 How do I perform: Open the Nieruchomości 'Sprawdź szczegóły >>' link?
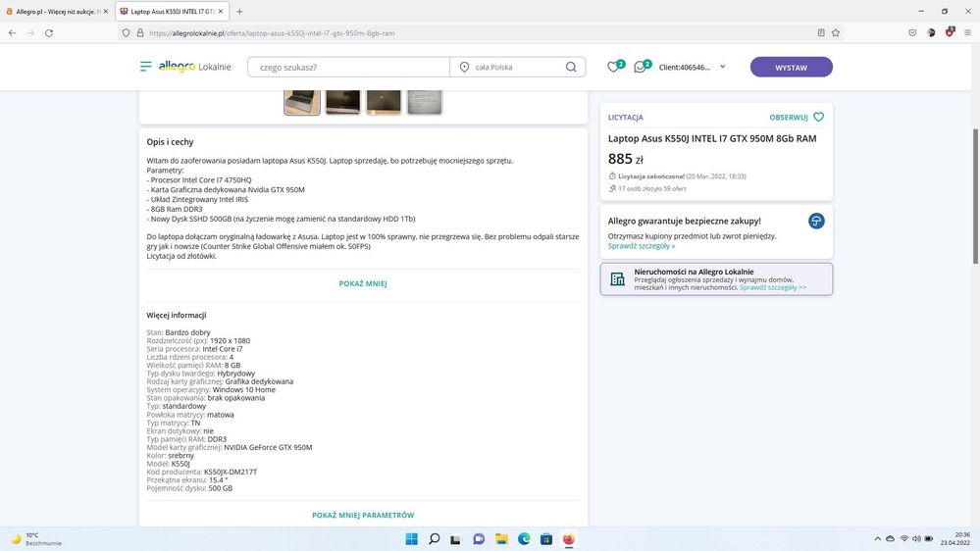point(772,288)
